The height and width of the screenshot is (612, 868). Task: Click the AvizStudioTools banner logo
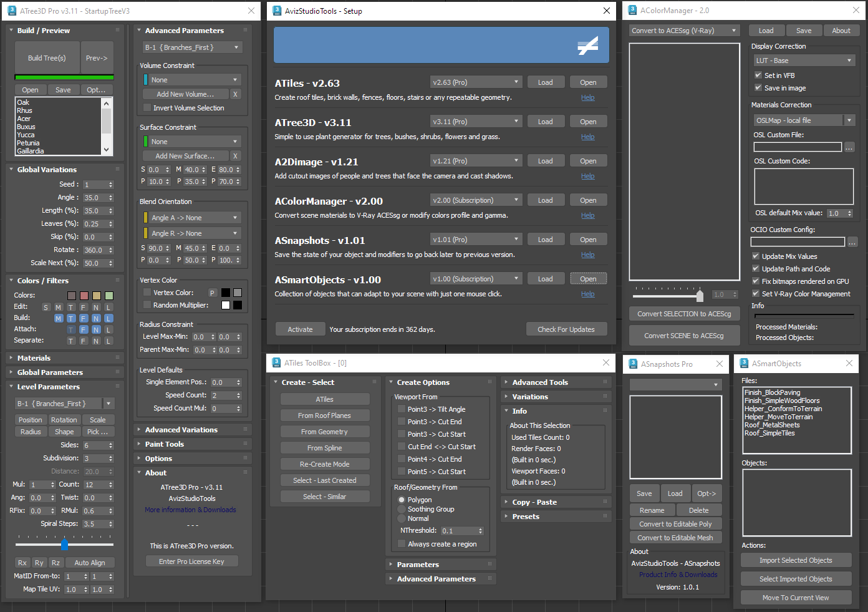pos(587,45)
